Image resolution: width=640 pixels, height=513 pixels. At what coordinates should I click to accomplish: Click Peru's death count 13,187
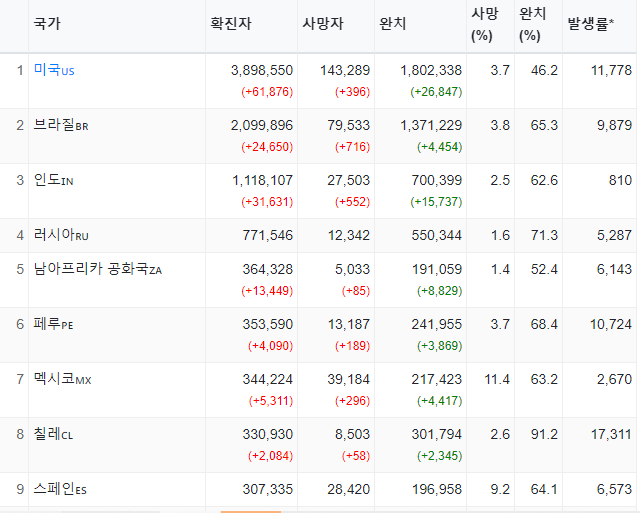coord(349,324)
